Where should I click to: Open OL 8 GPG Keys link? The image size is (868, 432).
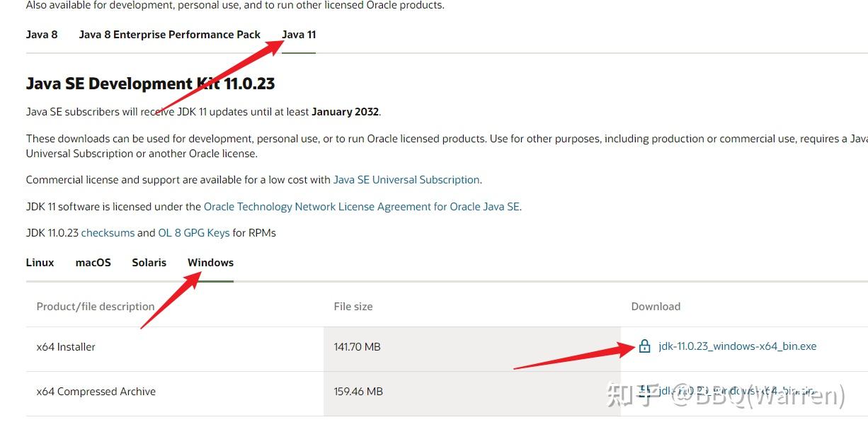coord(194,232)
